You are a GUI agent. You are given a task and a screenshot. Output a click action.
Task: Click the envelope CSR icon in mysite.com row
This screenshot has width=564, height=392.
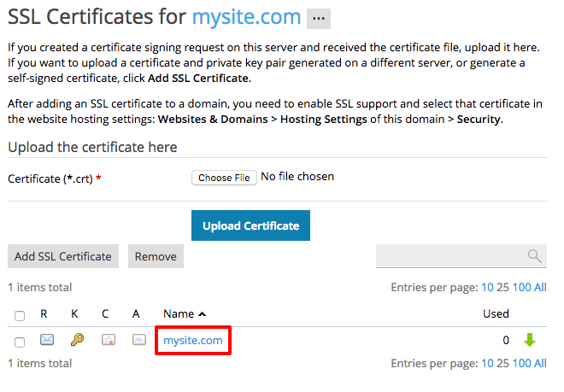point(47,341)
